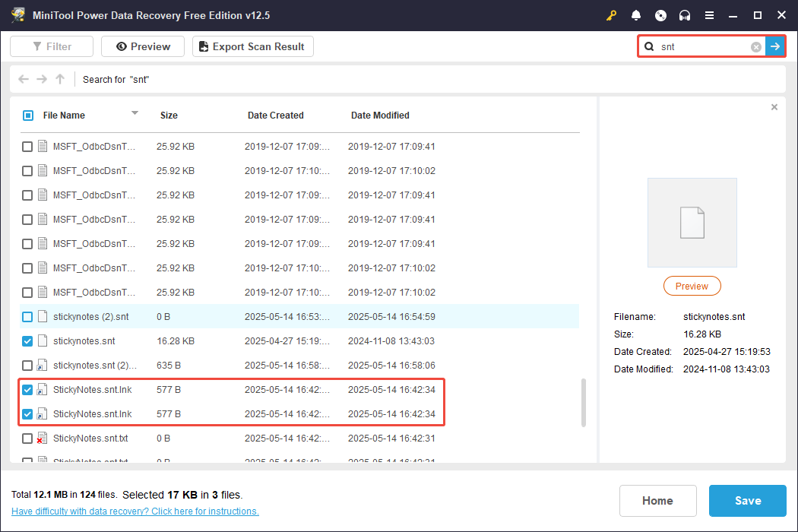Open the data recovery instructions link

[x=135, y=511]
